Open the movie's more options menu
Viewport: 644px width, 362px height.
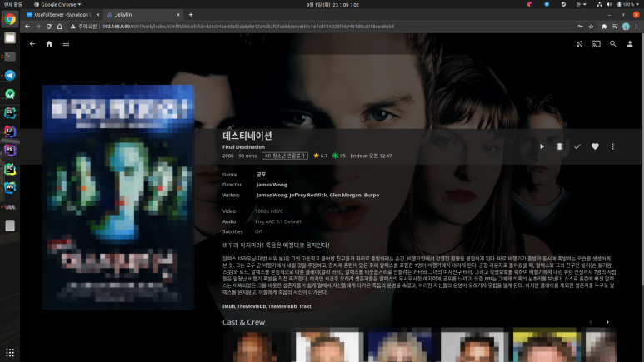(x=613, y=146)
